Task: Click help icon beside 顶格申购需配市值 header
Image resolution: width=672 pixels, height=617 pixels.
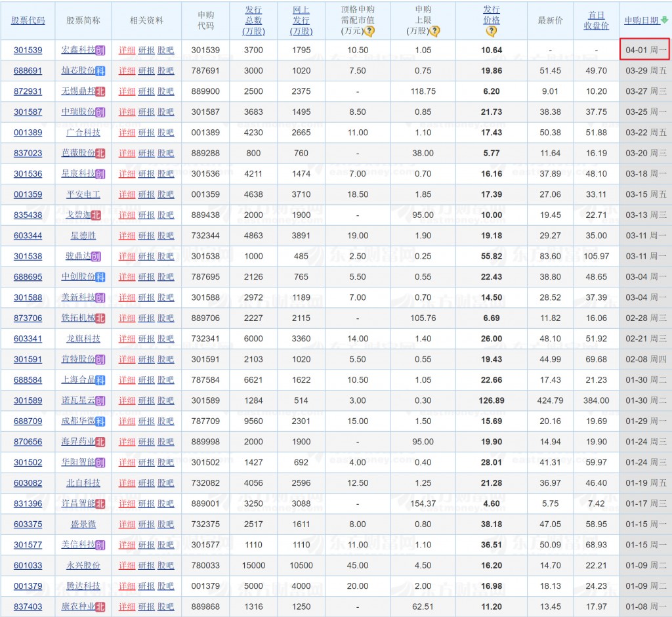Action: (x=369, y=31)
